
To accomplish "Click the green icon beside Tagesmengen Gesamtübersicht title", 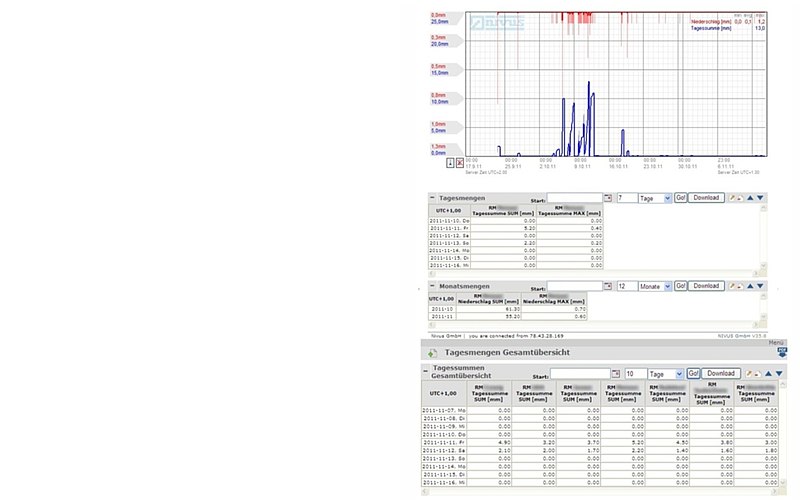I will pyautogui.click(x=431, y=354).
